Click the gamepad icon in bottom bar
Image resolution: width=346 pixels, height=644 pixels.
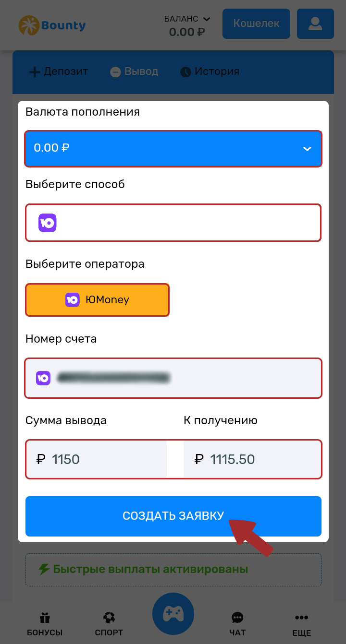point(173,614)
